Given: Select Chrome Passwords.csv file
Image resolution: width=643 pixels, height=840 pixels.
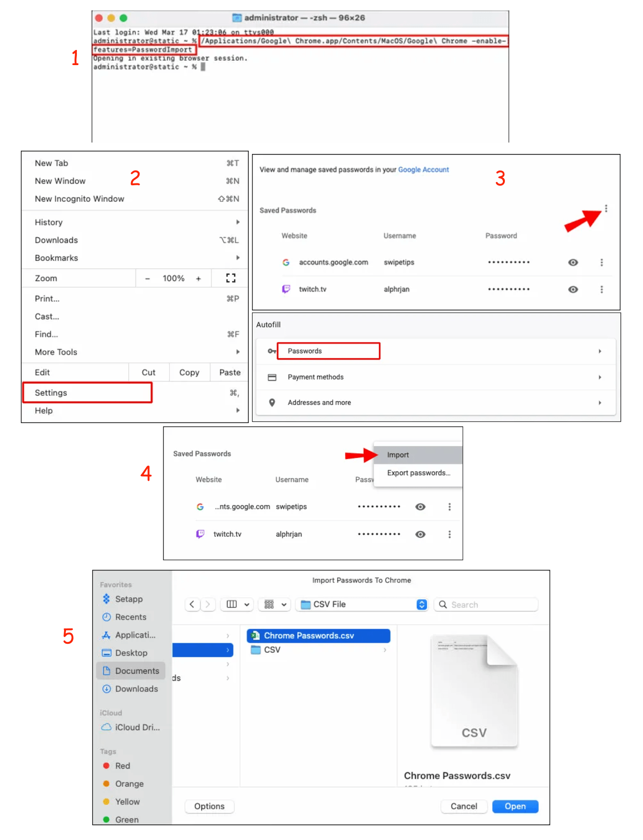Looking at the screenshot, I should (x=319, y=636).
